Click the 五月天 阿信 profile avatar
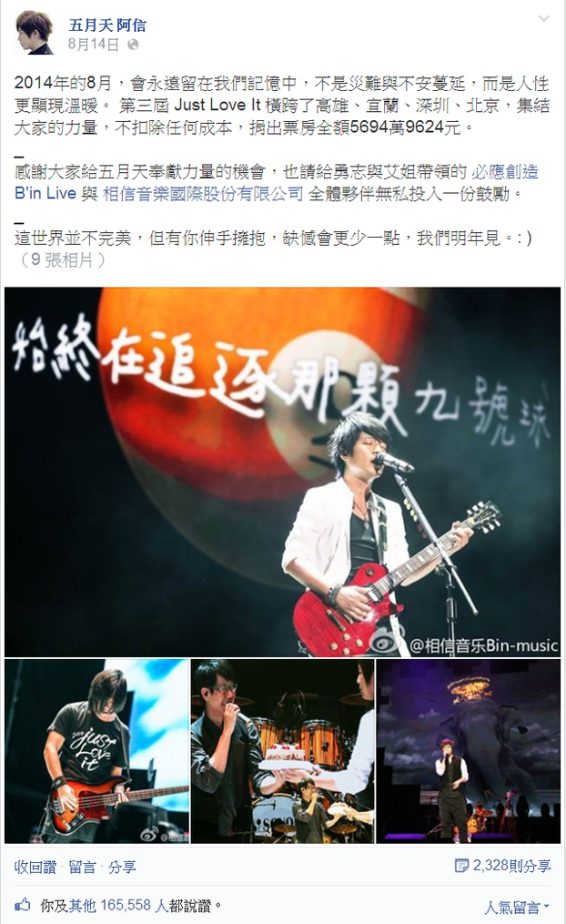The width and height of the screenshot is (566, 924). 35,33
